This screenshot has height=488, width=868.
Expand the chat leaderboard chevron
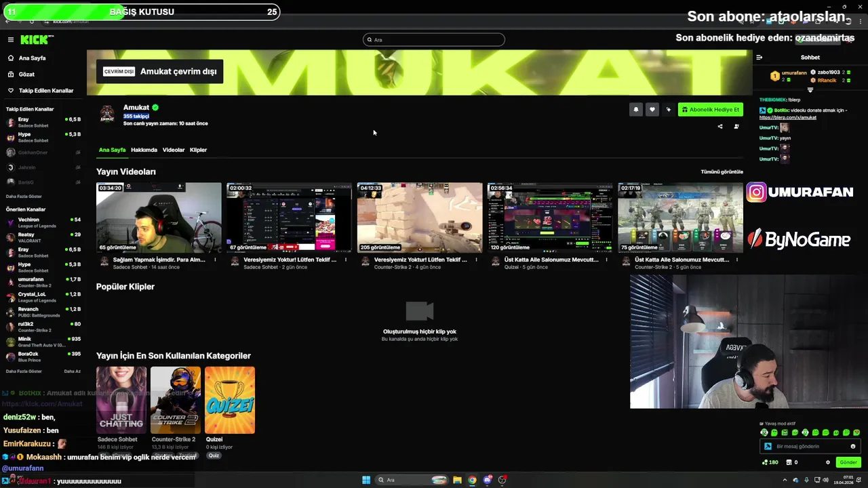810,89
